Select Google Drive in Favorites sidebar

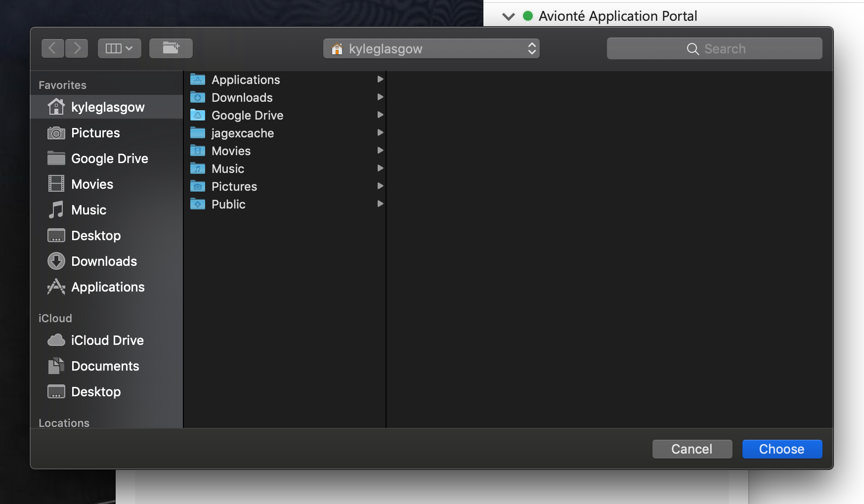click(109, 159)
